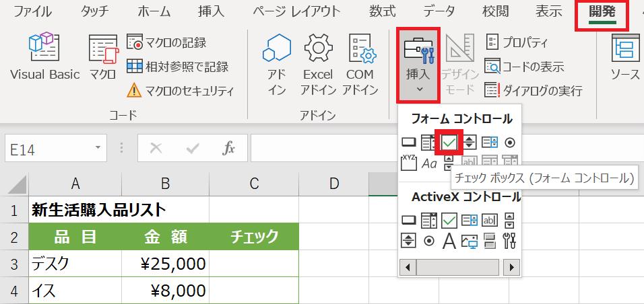Viewport: 644px width, 304px height.
Task: Click right arrow of controls scrollbar
Action: click(x=513, y=267)
